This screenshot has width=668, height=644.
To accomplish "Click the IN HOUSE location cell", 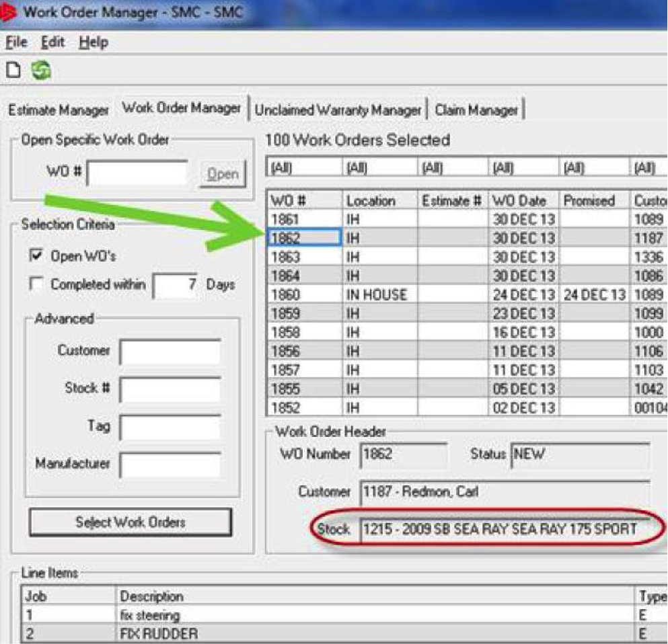I will tap(380, 294).
